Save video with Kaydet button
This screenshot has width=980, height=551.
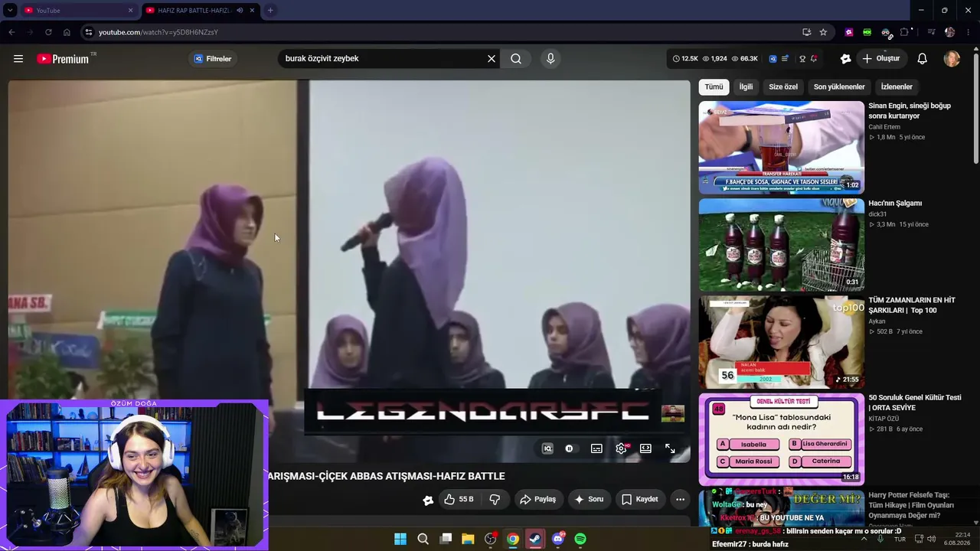coord(640,500)
